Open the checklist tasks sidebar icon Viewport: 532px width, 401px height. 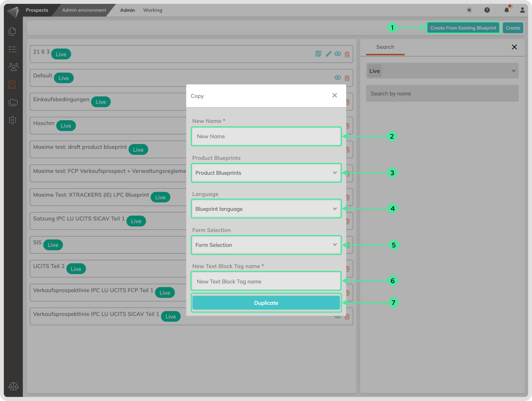(13, 49)
